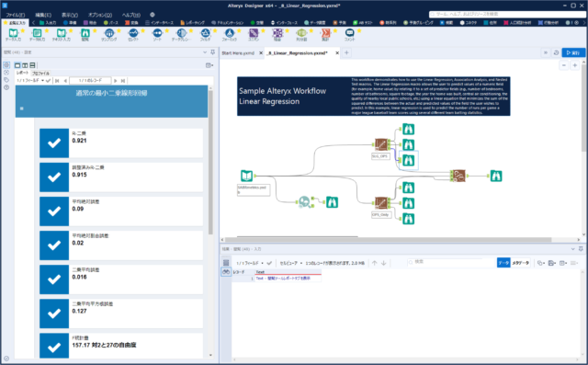The width and height of the screenshot is (588, 365).
Task: Select the フィルタ (Filter) tool
Action: (x=205, y=35)
